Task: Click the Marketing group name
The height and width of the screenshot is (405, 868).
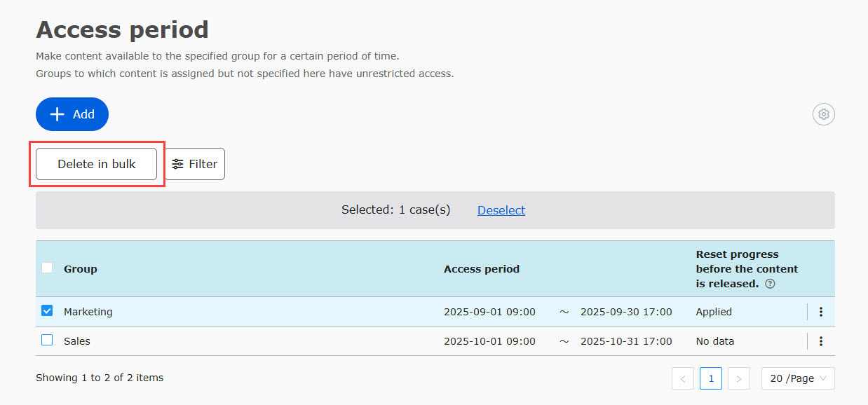Action: coord(88,312)
